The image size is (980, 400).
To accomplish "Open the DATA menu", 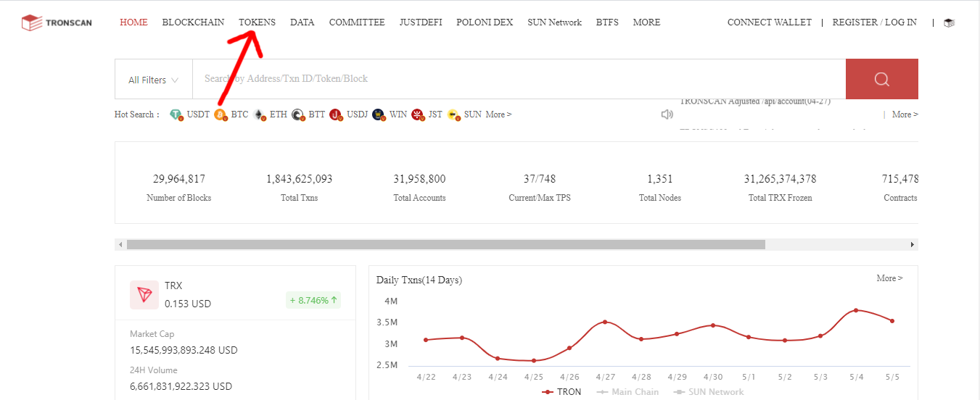I will (x=302, y=22).
